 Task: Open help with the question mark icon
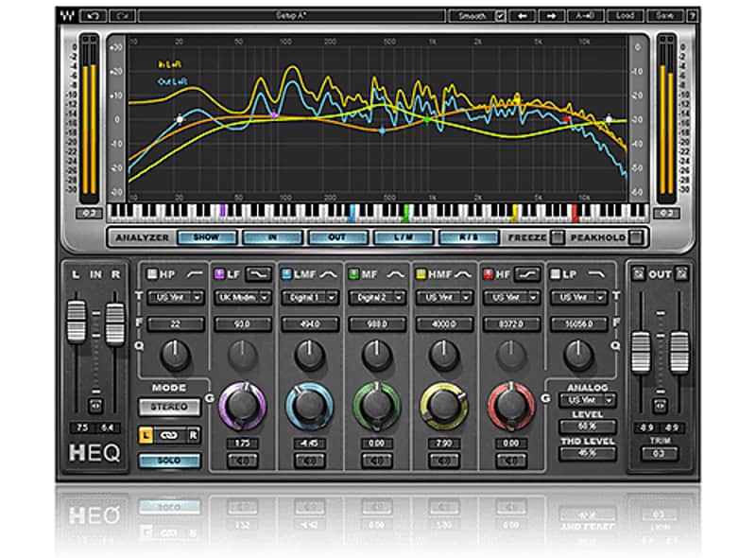tap(693, 16)
